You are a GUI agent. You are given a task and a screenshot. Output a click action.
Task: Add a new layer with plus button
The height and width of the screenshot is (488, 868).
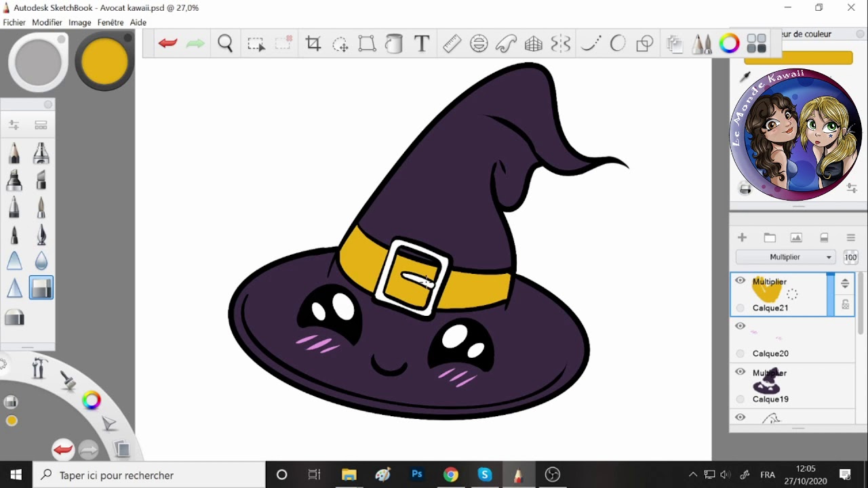pos(742,238)
